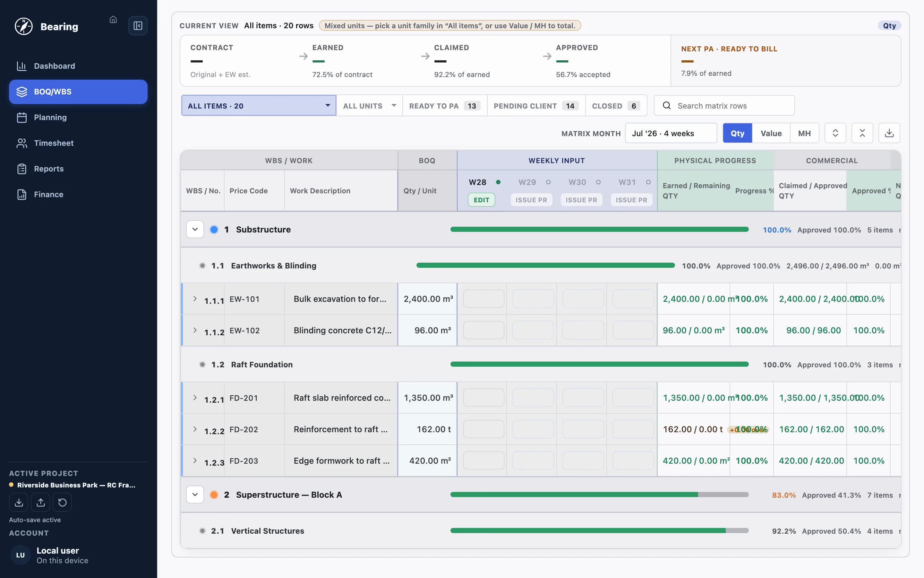
Task: Click the W28 EDIT button
Action: pyautogui.click(x=482, y=199)
